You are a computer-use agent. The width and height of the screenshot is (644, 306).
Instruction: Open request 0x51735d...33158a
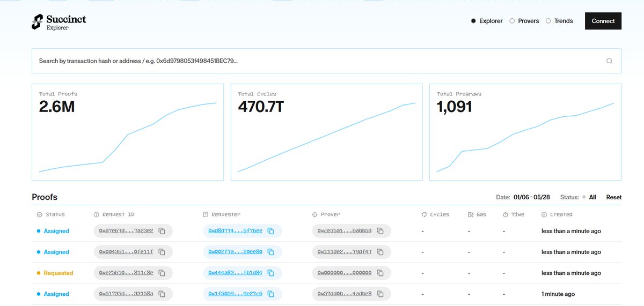126,294
